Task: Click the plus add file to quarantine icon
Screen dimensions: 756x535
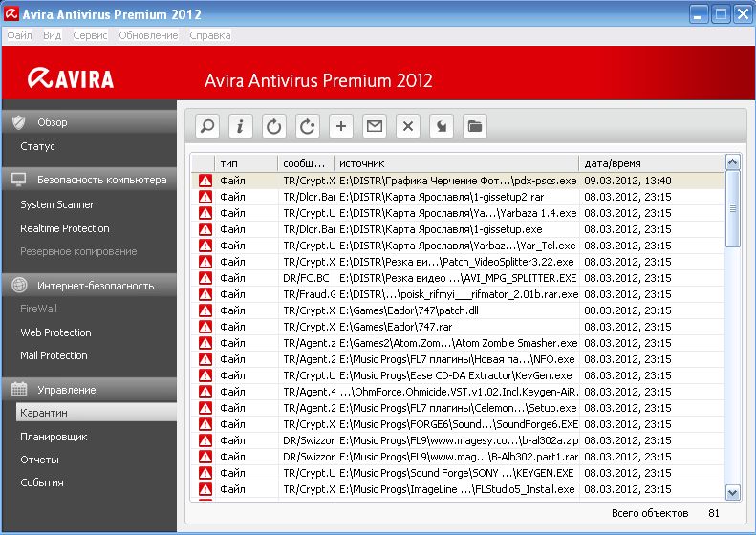Action: tap(341, 127)
